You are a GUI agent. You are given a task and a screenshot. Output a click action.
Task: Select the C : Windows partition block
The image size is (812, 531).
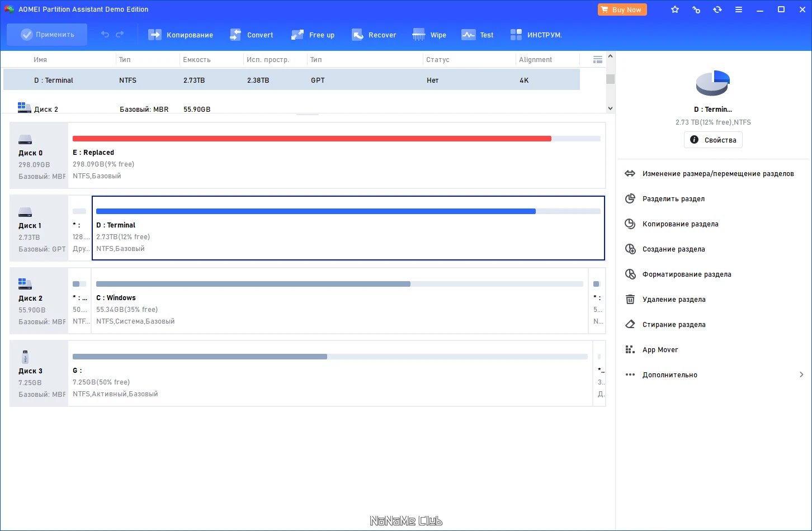[339, 301]
